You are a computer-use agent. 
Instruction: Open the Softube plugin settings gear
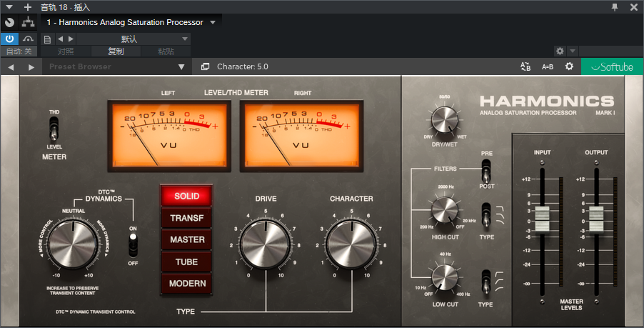click(x=569, y=66)
